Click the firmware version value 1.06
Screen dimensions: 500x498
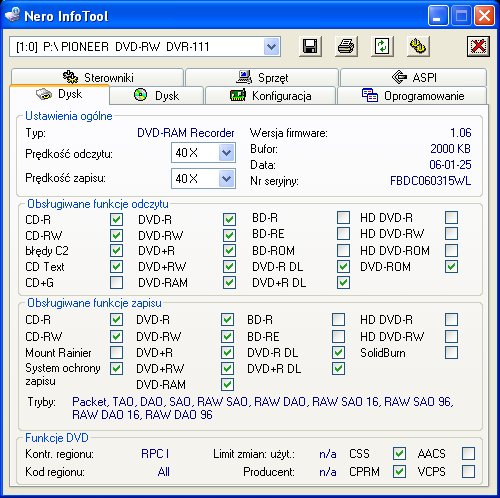click(461, 133)
